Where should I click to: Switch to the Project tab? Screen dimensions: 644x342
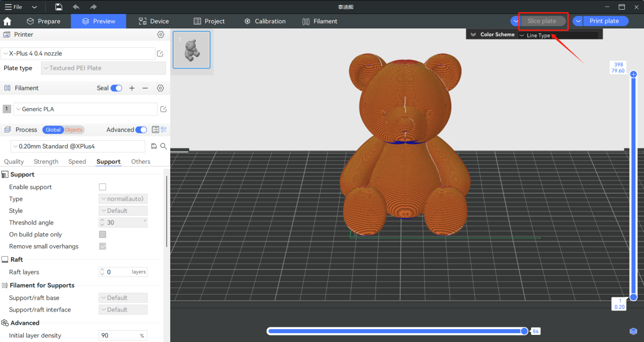[x=209, y=21]
